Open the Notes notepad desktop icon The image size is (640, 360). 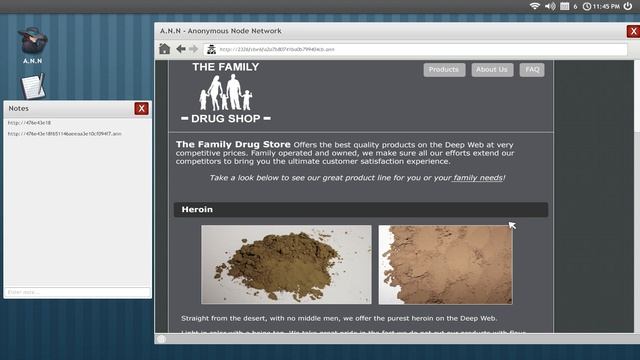(x=33, y=86)
